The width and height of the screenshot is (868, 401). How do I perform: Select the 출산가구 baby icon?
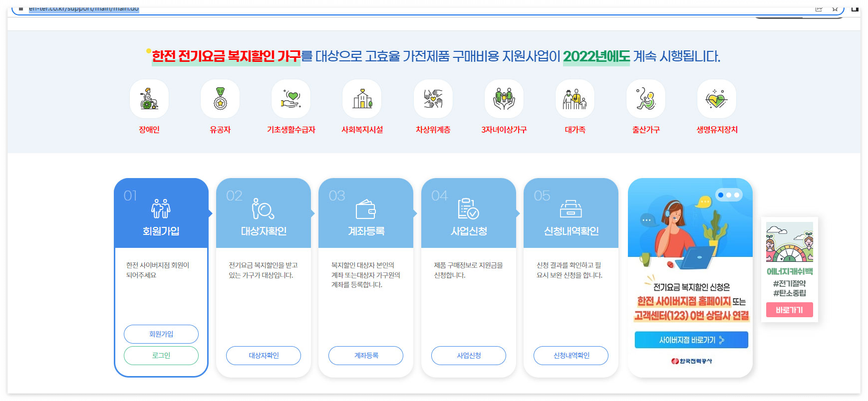pos(646,99)
